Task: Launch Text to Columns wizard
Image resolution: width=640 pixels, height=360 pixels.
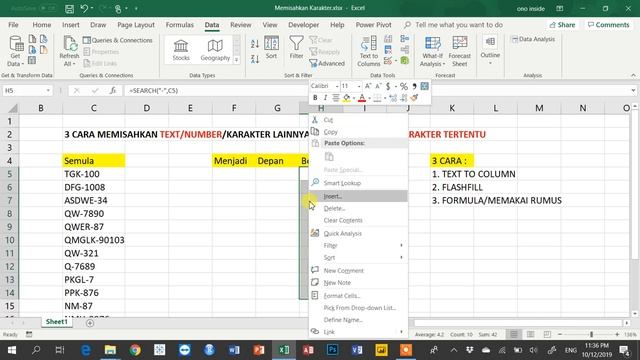Action: coord(369,51)
